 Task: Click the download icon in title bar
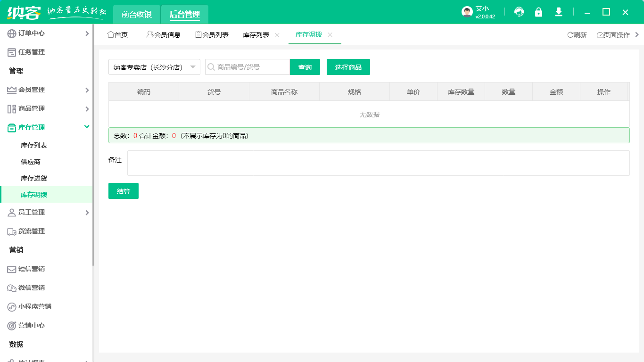(x=559, y=12)
